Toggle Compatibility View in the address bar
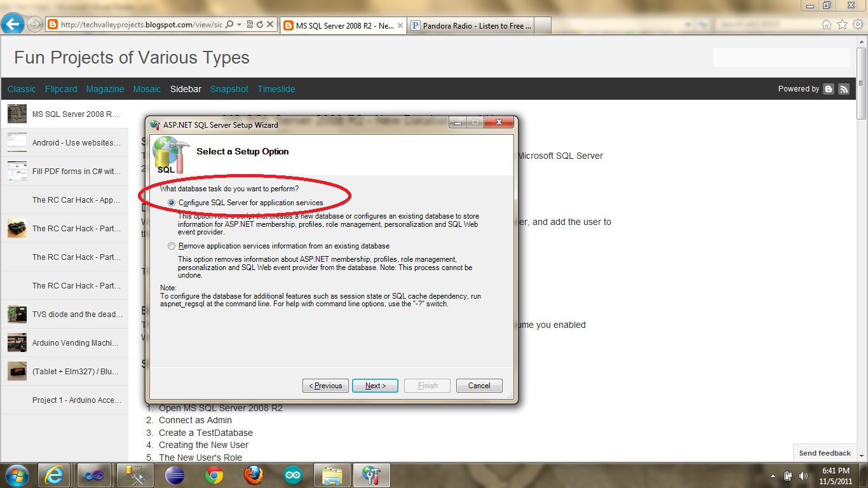This screenshot has height=488, width=868. (x=251, y=25)
